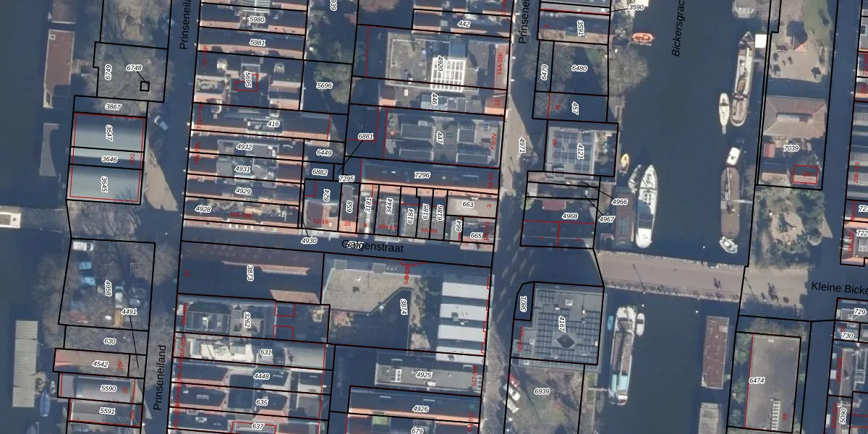Click parcel number 4448
This screenshot has height=434, width=868.
click(262, 376)
